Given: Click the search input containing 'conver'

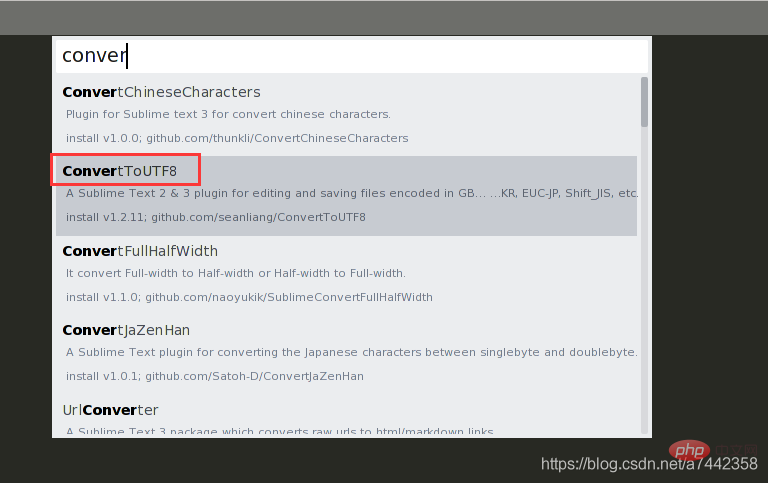Looking at the screenshot, I should click(352, 55).
